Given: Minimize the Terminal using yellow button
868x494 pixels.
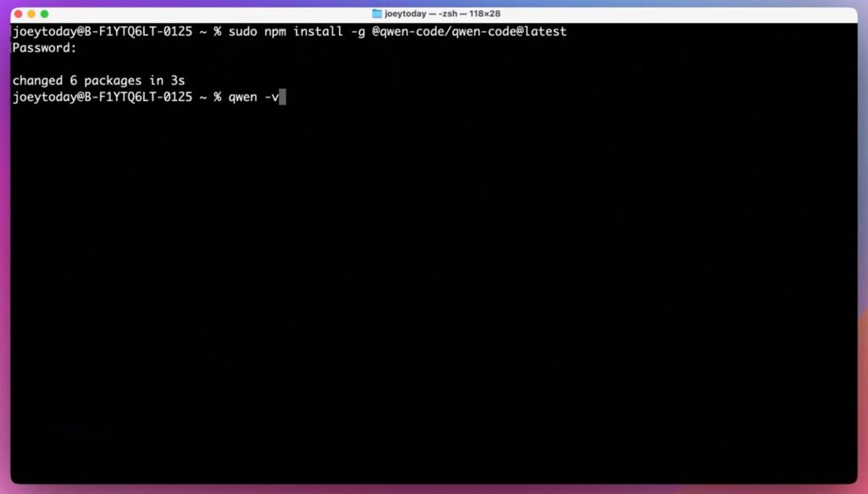Looking at the screenshot, I should coord(31,14).
